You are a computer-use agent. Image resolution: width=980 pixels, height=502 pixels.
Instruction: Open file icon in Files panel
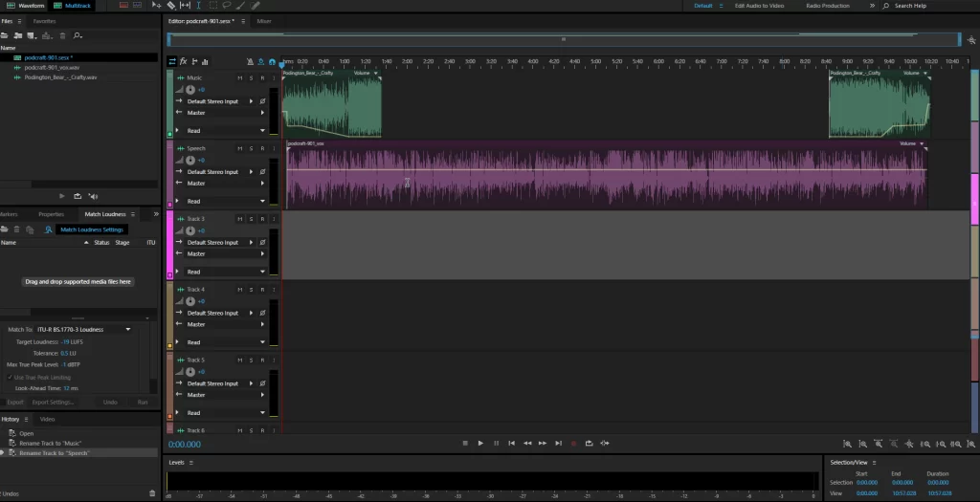[5, 35]
